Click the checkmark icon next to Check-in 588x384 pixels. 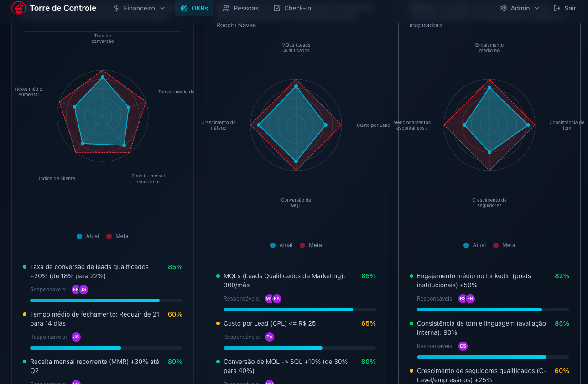(x=276, y=8)
